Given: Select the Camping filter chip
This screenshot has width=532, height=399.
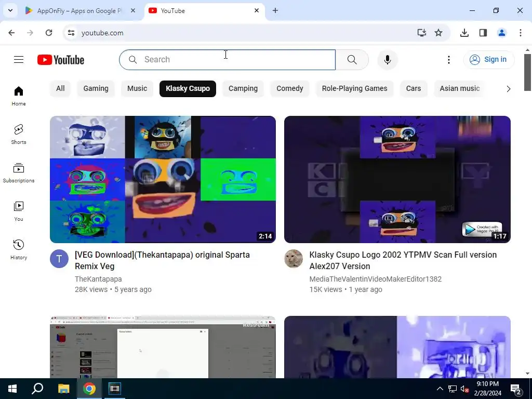Looking at the screenshot, I should coord(243,88).
